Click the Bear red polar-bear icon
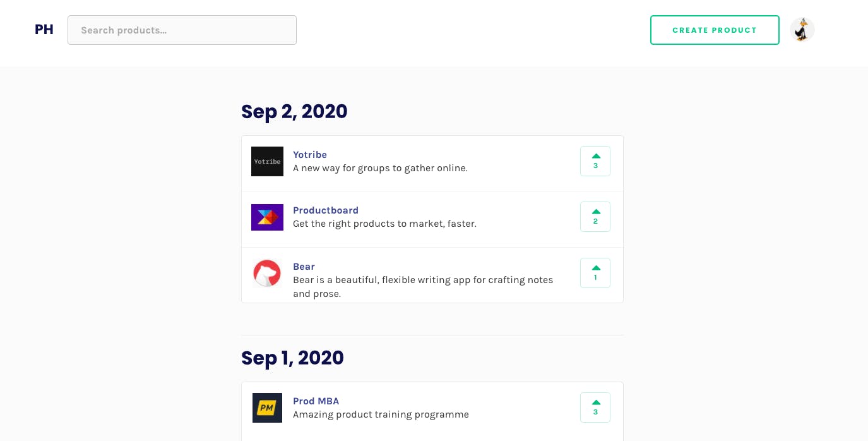Image resolution: width=868 pixels, height=441 pixels. coord(267,274)
